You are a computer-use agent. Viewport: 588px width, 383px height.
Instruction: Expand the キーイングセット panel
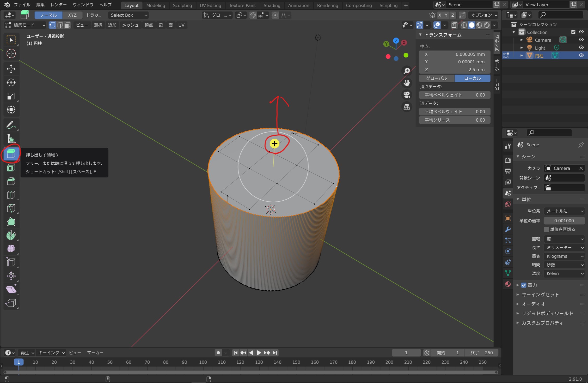540,295
